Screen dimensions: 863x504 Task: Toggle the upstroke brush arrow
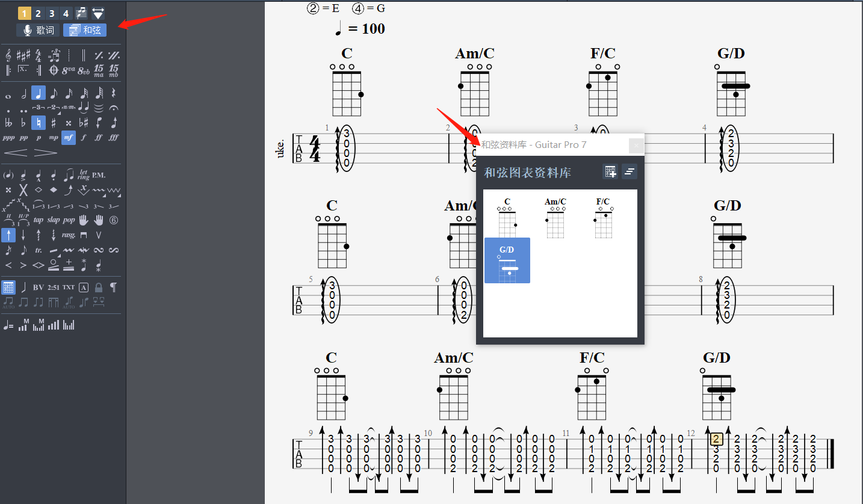[8, 235]
